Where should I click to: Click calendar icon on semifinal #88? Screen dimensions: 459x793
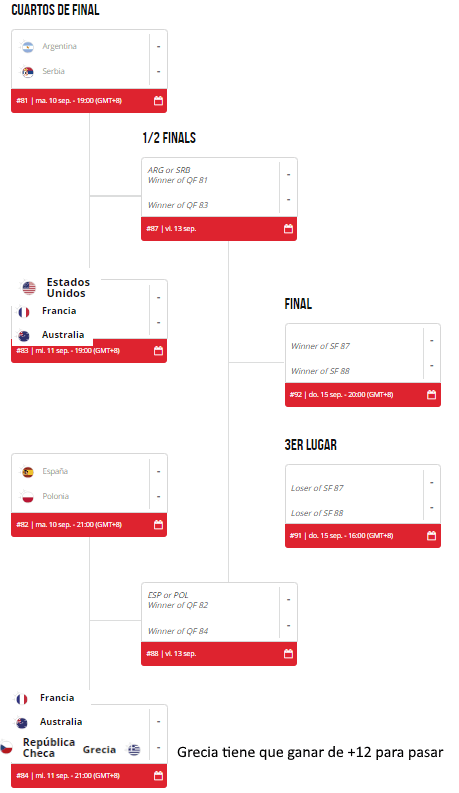coord(288,653)
